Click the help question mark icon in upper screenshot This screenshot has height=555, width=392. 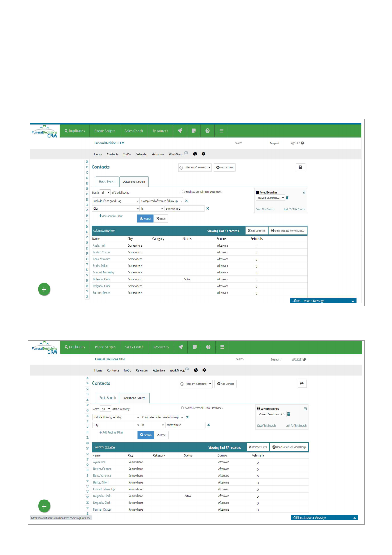[x=207, y=131]
